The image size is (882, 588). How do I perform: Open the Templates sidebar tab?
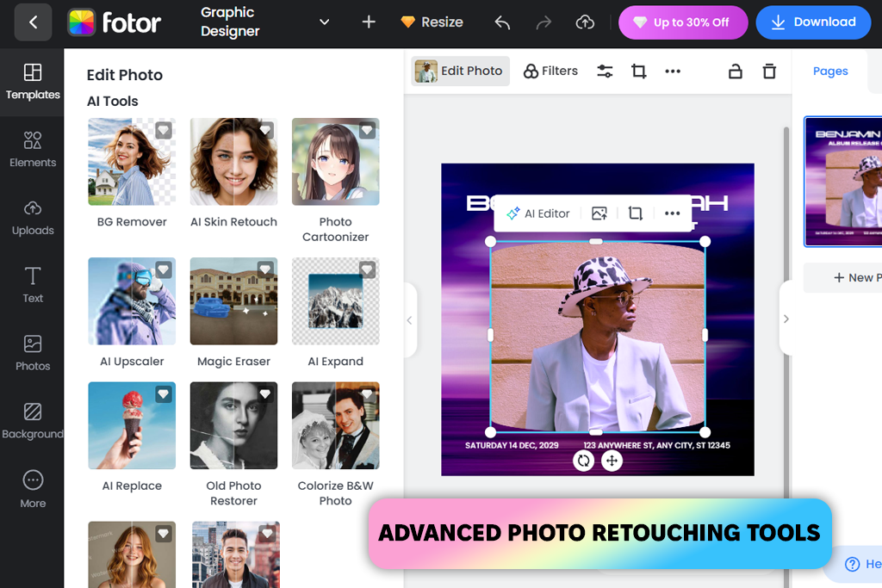33,82
